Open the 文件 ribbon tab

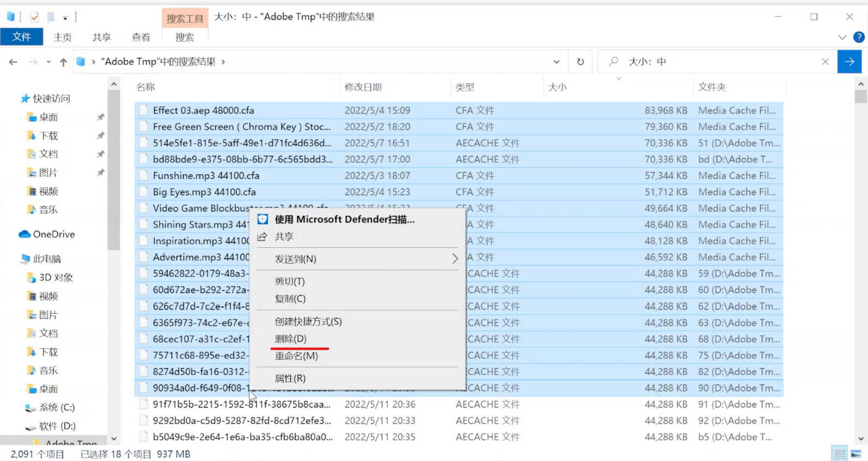tap(22, 37)
